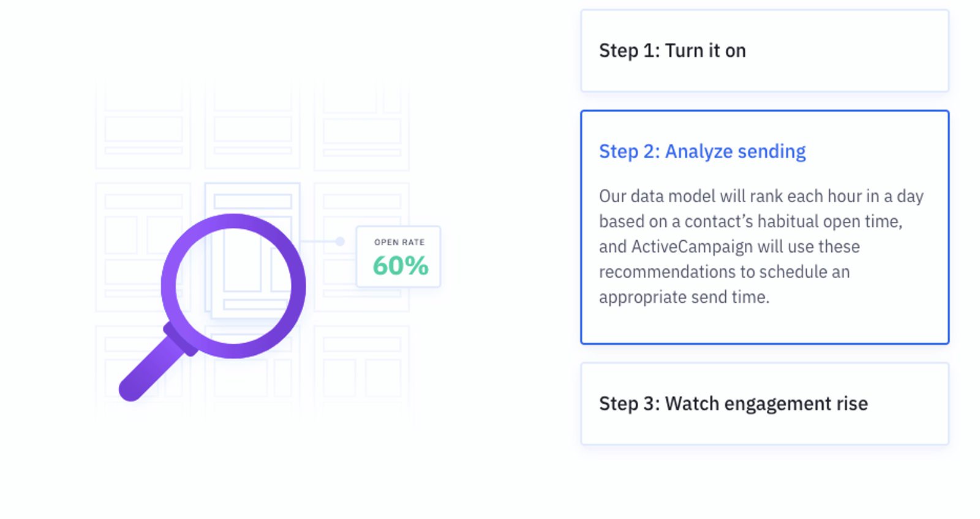Screen dimensions: 980x519
Task: Click the OPEN RATE label
Action: pos(399,242)
